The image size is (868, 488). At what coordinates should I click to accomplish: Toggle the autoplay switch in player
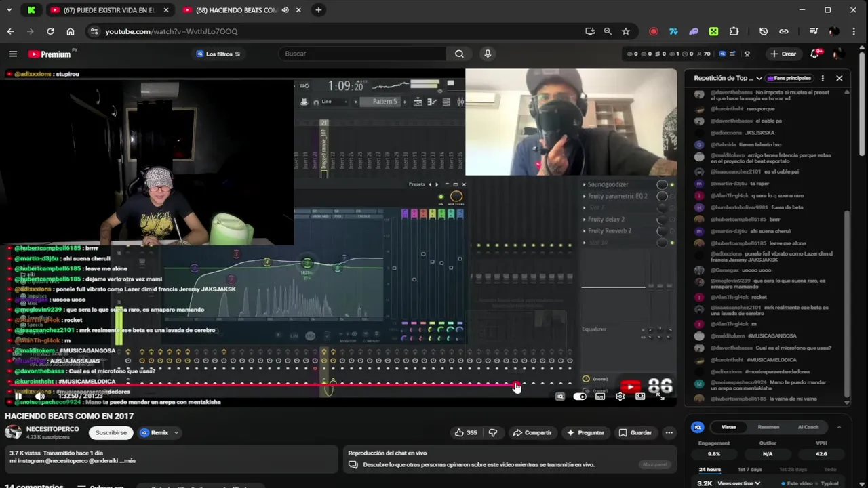(x=580, y=396)
